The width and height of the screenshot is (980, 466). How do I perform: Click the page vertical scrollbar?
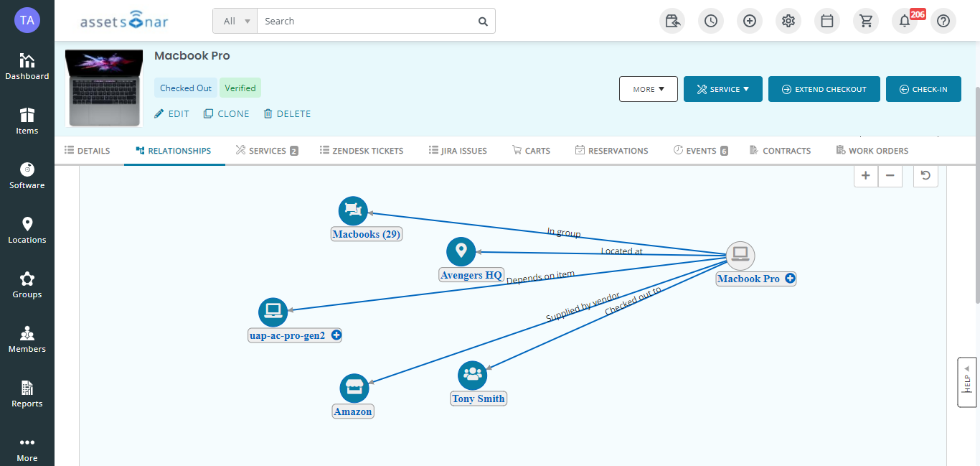(976, 194)
